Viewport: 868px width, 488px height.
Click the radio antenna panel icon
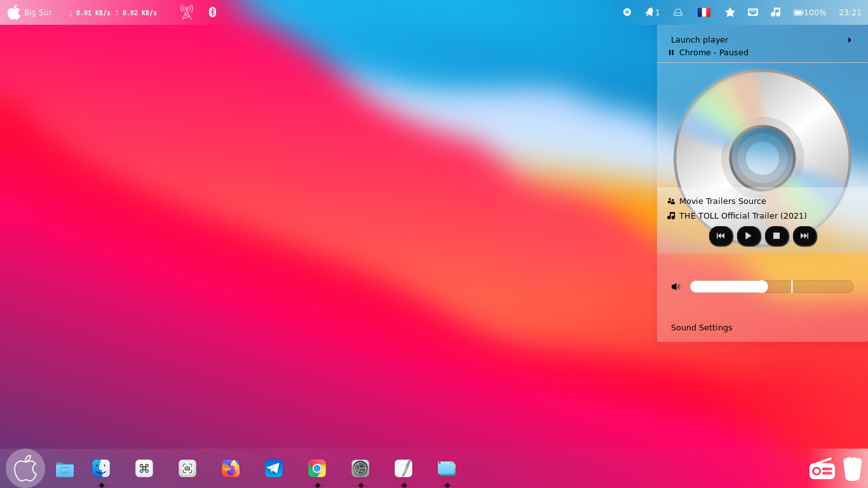(x=187, y=12)
